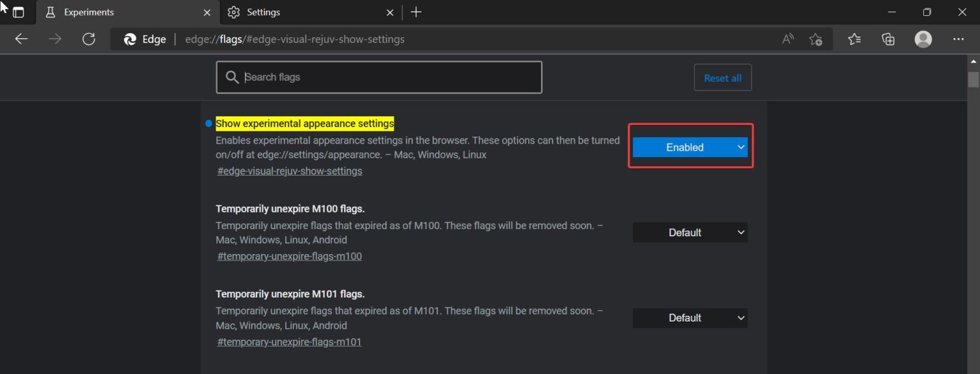Image resolution: width=980 pixels, height=374 pixels.
Task: Open the profile avatar menu
Action: 923,39
